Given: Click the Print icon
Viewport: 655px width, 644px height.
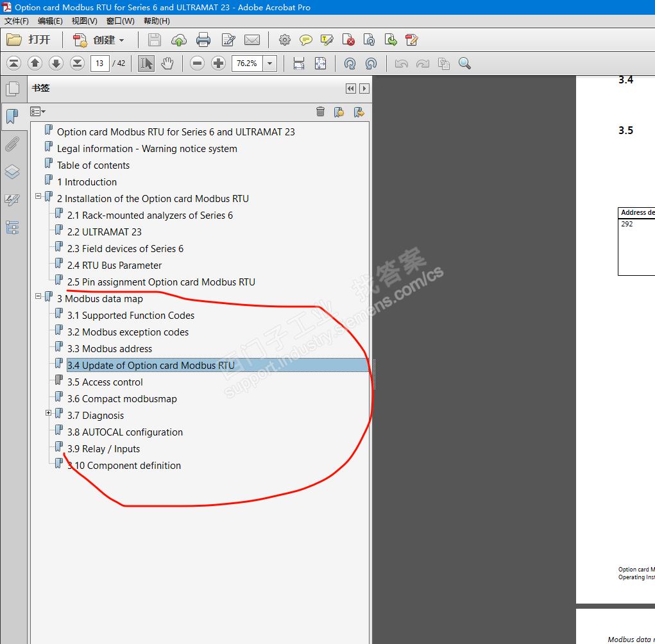Looking at the screenshot, I should pyautogui.click(x=203, y=40).
